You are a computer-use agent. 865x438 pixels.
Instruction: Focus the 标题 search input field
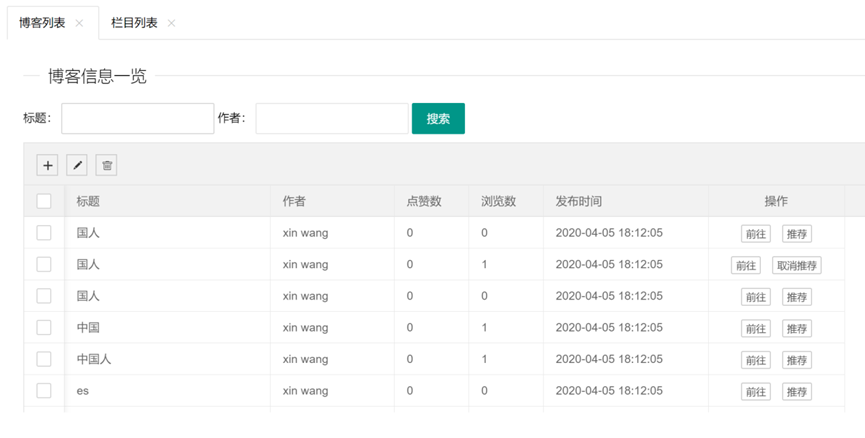coord(138,119)
